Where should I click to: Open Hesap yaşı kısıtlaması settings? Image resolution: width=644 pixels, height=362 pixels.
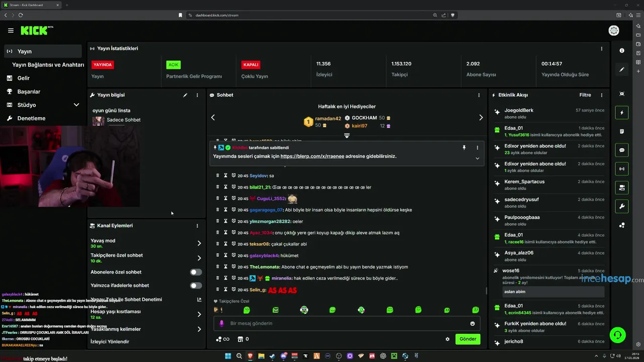(x=146, y=314)
